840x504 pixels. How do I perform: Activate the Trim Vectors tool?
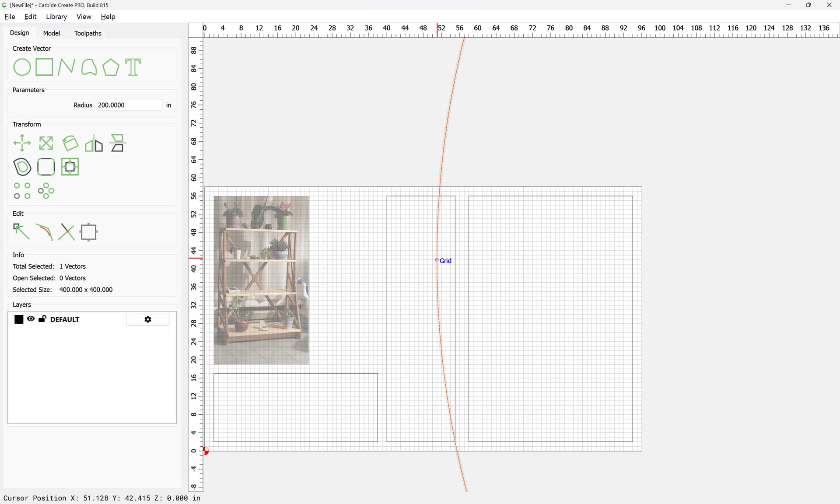66,232
